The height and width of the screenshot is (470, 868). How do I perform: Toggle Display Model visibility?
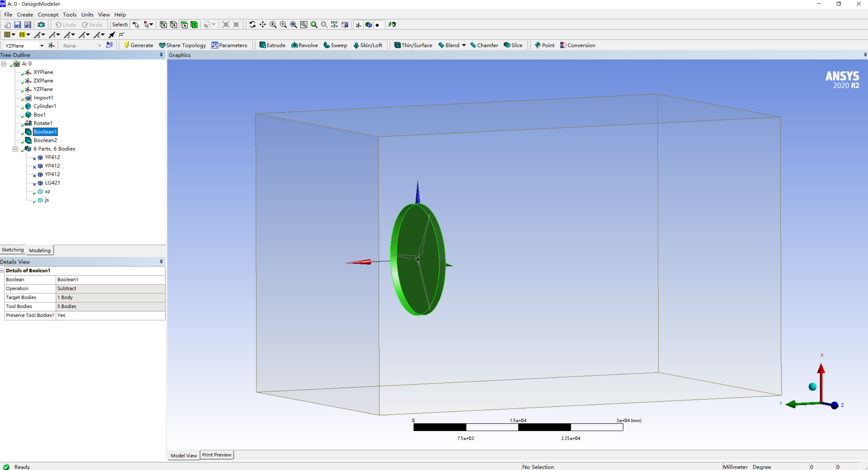368,25
